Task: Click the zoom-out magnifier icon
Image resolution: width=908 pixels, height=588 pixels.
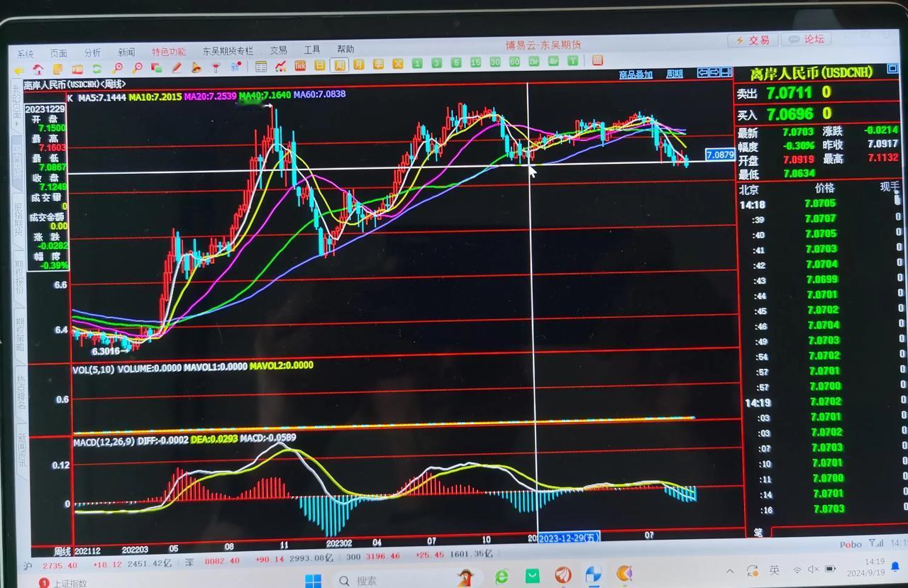Action: pyautogui.click(x=137, y=69)
